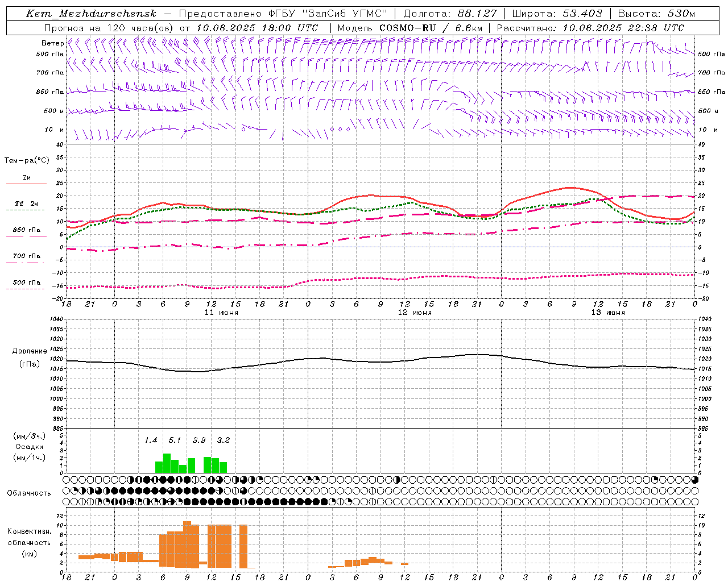
Task: Click the 11 июня date label
Action: tap(221, 313)
